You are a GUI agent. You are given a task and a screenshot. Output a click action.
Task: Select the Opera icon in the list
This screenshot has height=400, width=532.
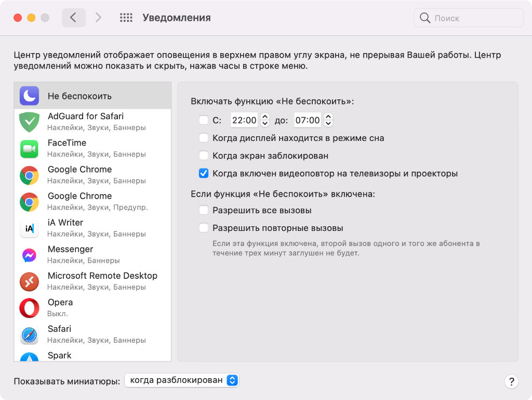(30, 308)
